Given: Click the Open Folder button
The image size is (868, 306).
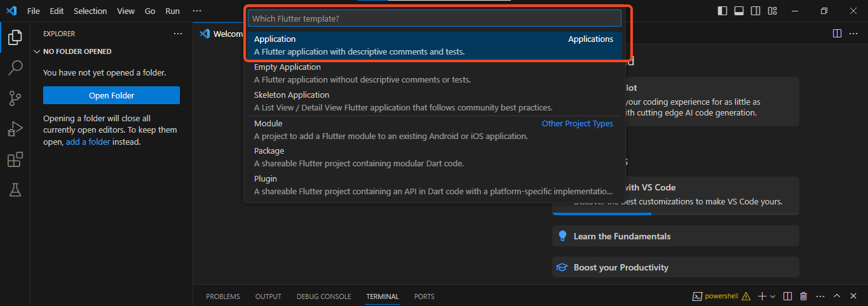Looking at the screenshot, I should point(111,95).
